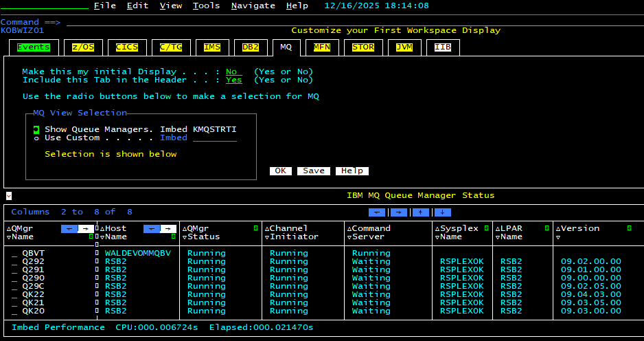Click the scroll left arrow above the table

377,212
